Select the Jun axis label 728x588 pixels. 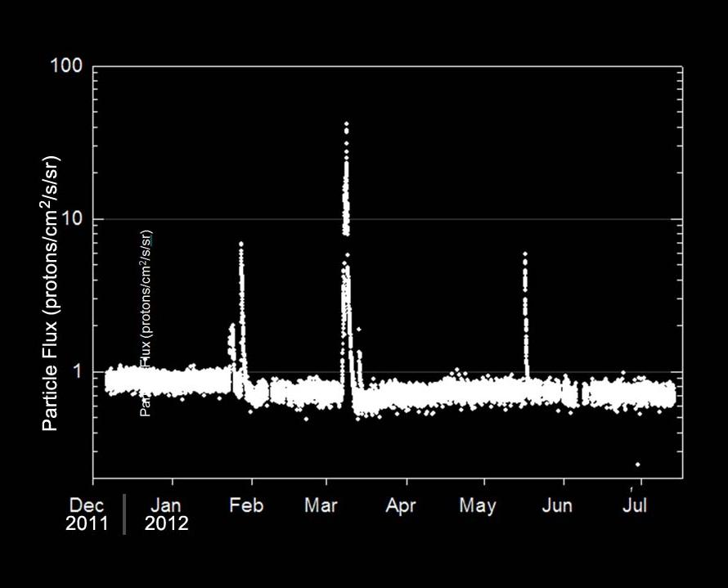click(558, 505)
